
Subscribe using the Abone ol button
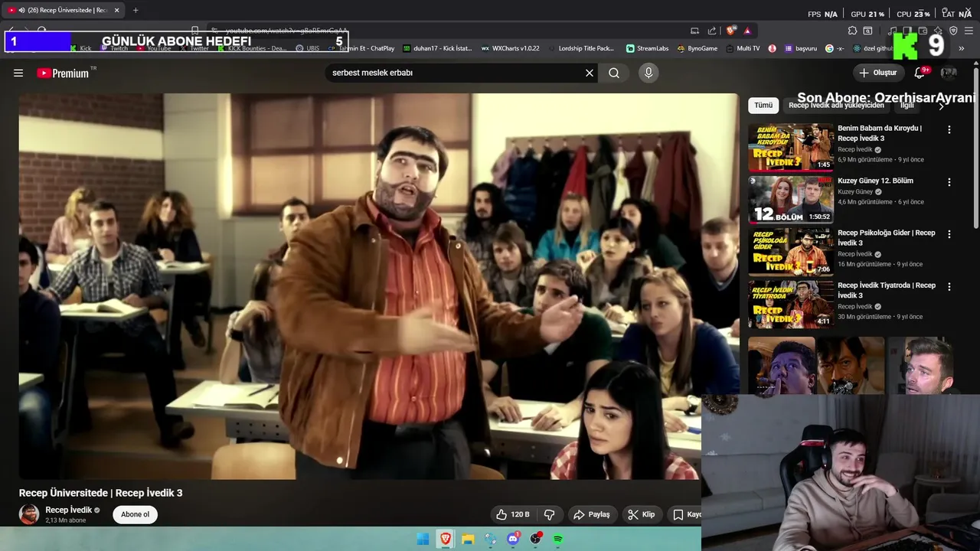[136, 514]
